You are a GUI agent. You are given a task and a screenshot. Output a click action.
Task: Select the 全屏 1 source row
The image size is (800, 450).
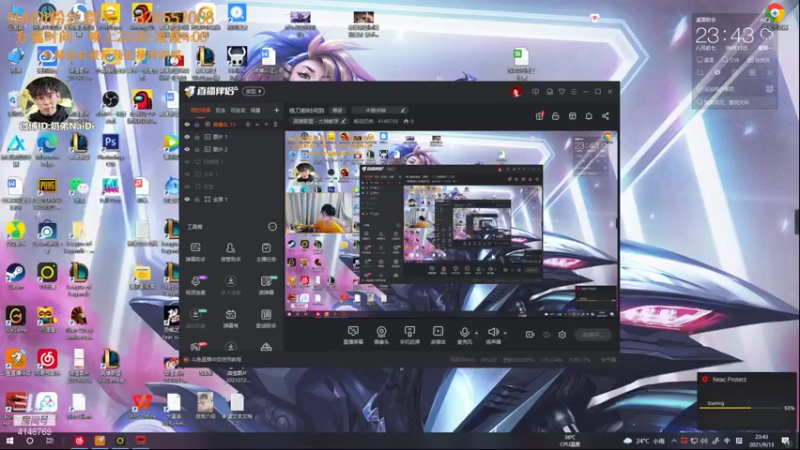232,199
